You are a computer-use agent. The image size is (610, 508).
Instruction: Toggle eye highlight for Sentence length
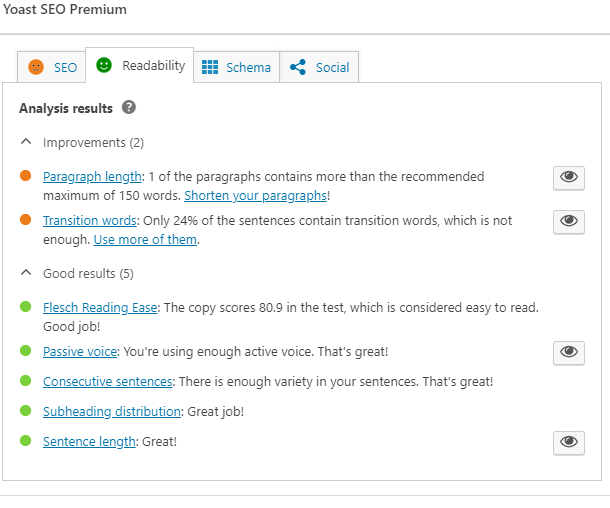click(568, 443)
